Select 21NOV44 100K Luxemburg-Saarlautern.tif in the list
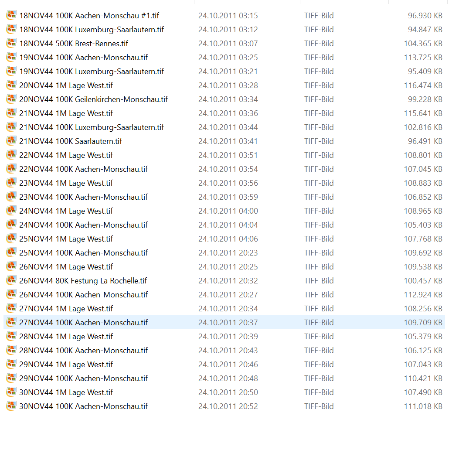Image resolution: width=476 pixels, height=450 pixels. (x=92, y=127)
